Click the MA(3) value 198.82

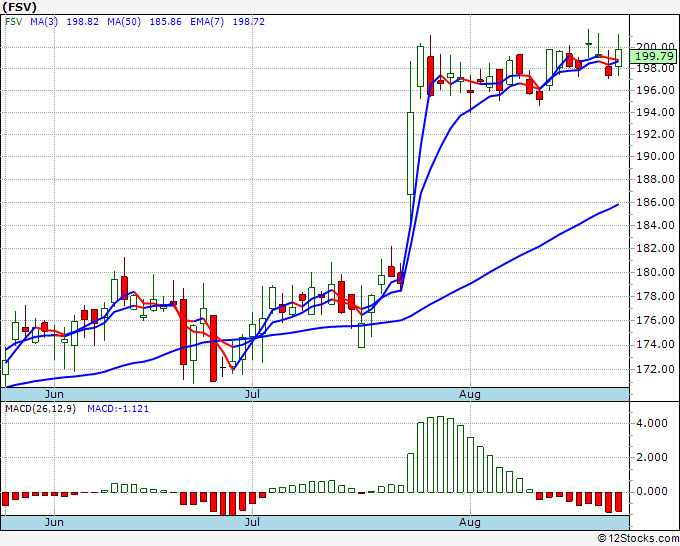click(82, 22)
